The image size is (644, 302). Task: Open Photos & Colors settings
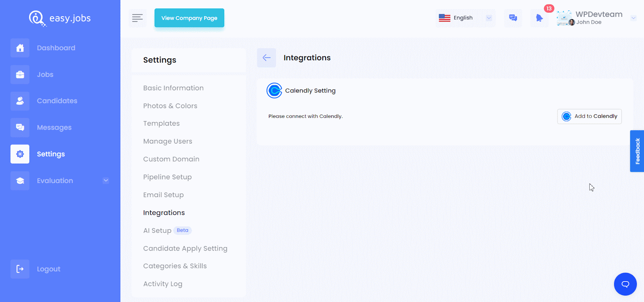pos(170,106)
